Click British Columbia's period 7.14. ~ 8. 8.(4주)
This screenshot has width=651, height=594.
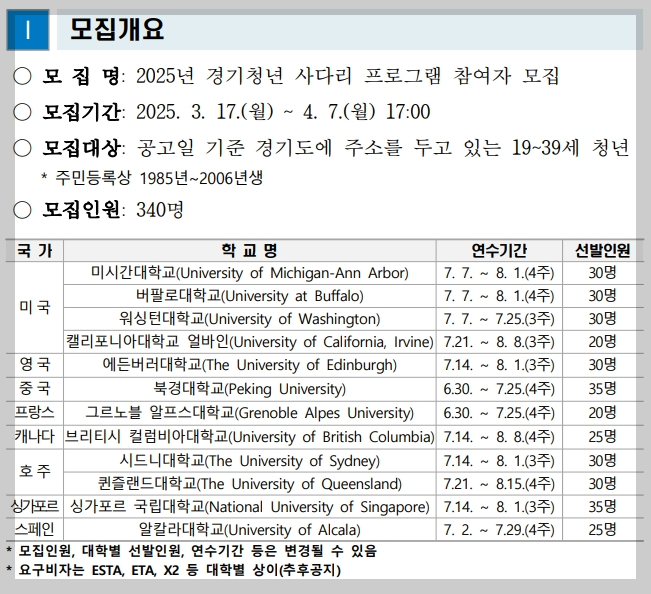pos(499,437)
